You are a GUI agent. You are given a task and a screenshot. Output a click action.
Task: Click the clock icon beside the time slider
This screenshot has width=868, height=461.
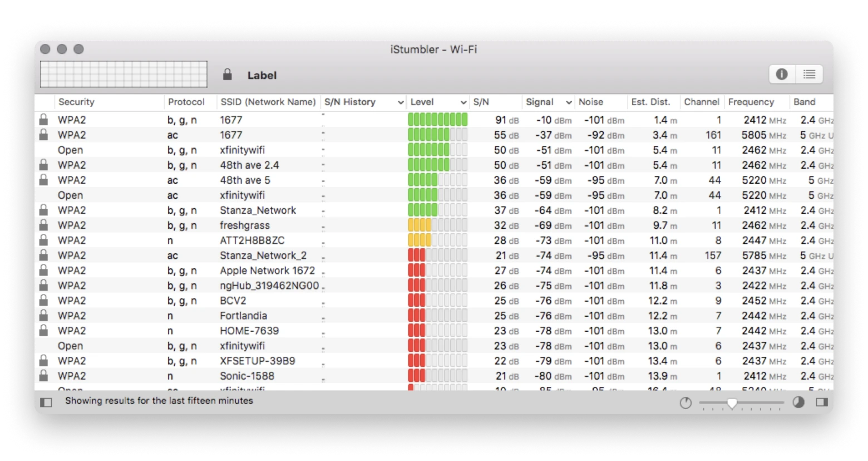pos(685,403)
